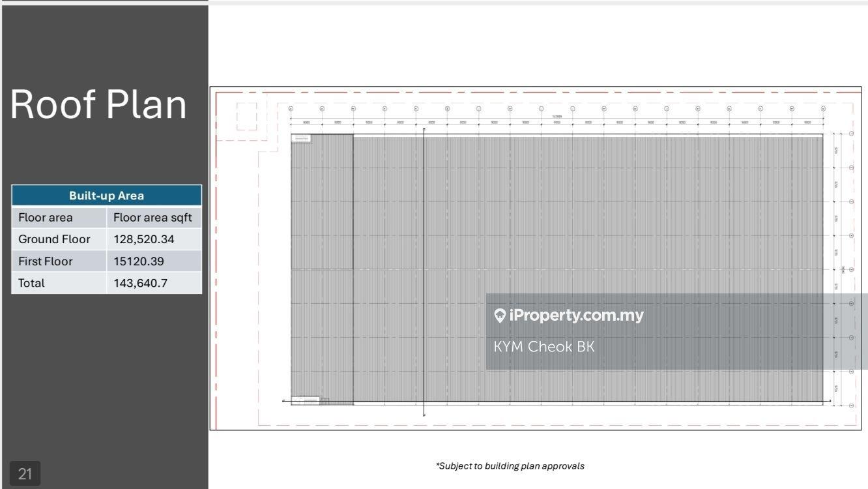The image size is (868, 489).
Task: Click the Floor area column header
Action: point(46,218)
